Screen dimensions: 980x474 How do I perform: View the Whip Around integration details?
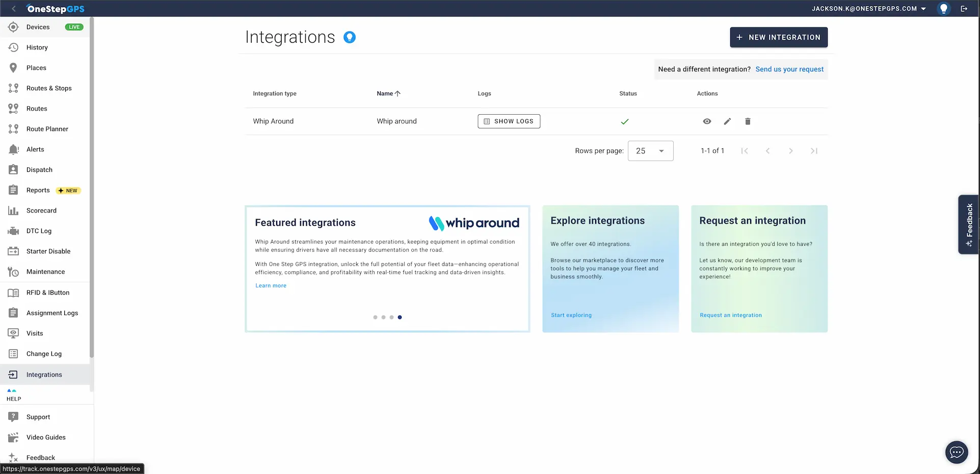point(707,121)
